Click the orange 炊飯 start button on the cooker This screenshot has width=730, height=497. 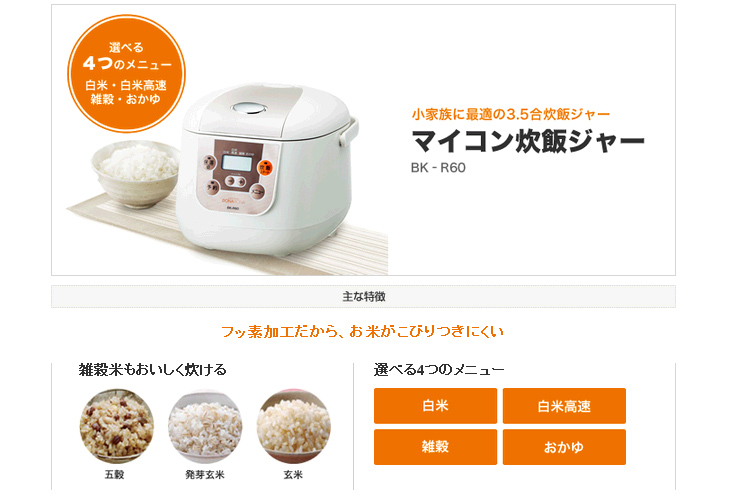coord(265,168)
